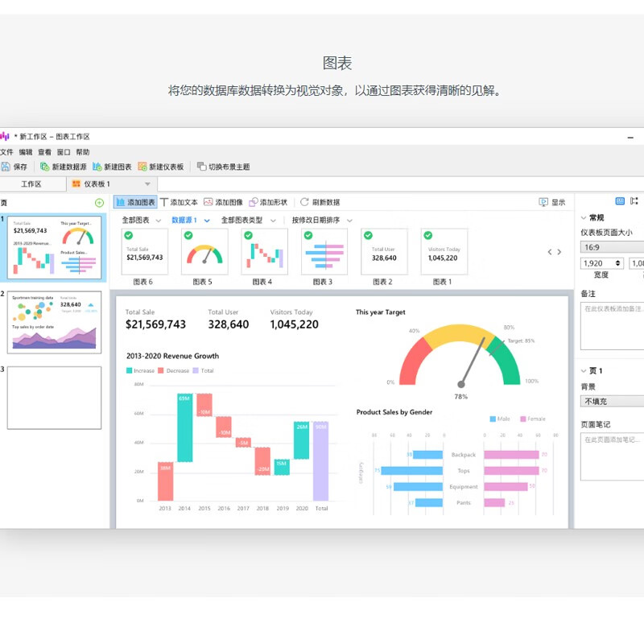Select the 添加形状 tool
This screenshot has width=644, height=644.
(254, 202)
